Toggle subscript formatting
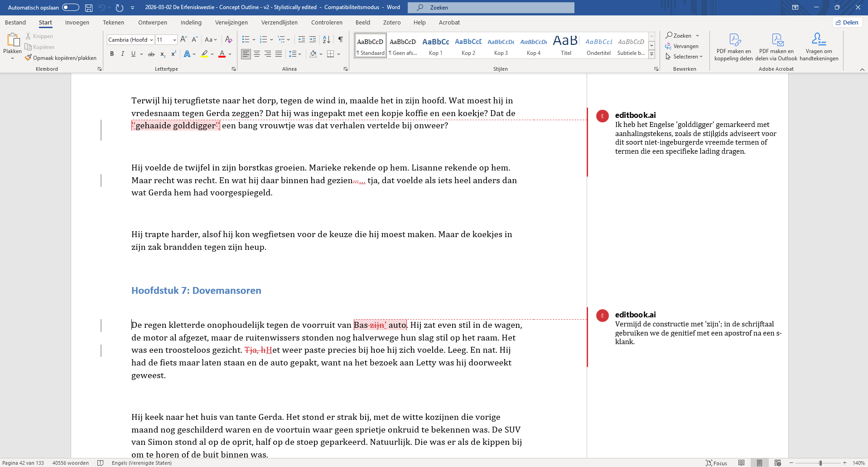The image size is (868, 467). (x=163, y=54)
